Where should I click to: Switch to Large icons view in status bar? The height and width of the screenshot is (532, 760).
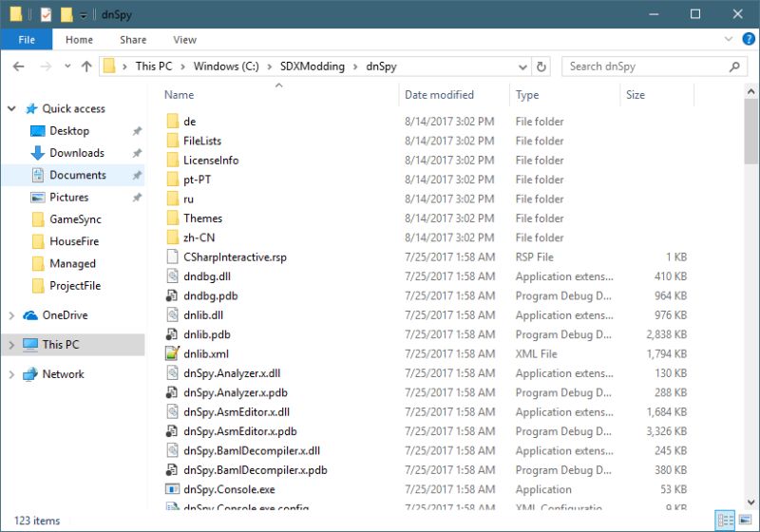tap(745, 521)
